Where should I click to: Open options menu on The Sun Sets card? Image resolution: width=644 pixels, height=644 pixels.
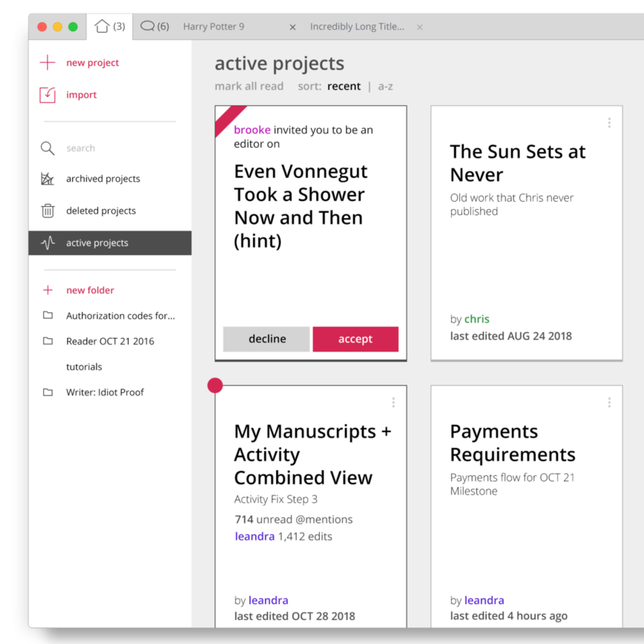click(609, 123)
